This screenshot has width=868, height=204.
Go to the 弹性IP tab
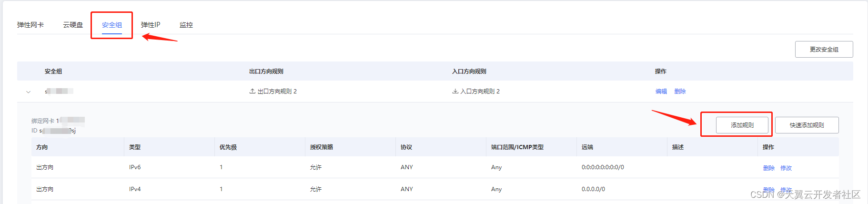tap(151, 25)
